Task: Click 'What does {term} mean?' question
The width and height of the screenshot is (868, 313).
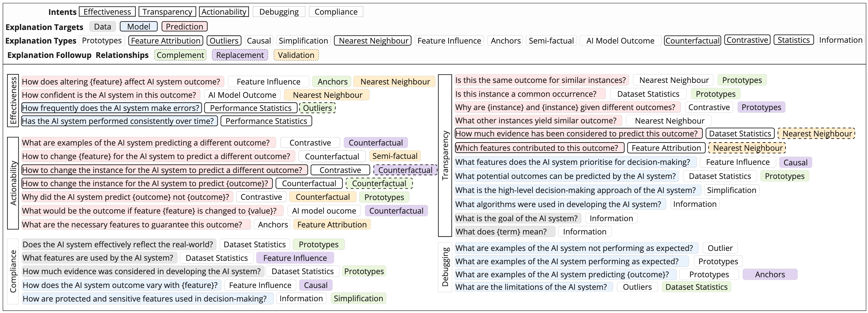Action: [501, 232]
